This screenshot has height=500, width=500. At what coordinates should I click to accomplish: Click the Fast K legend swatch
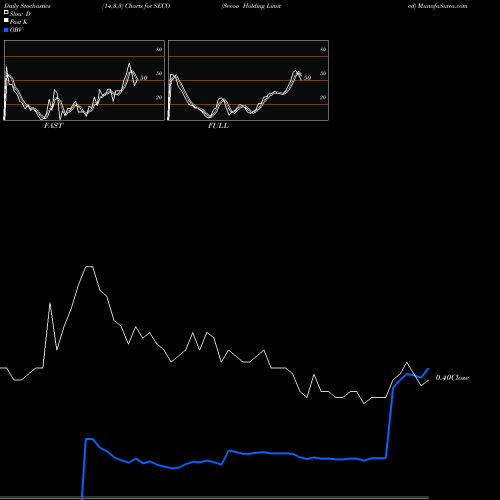coord(6,21)
